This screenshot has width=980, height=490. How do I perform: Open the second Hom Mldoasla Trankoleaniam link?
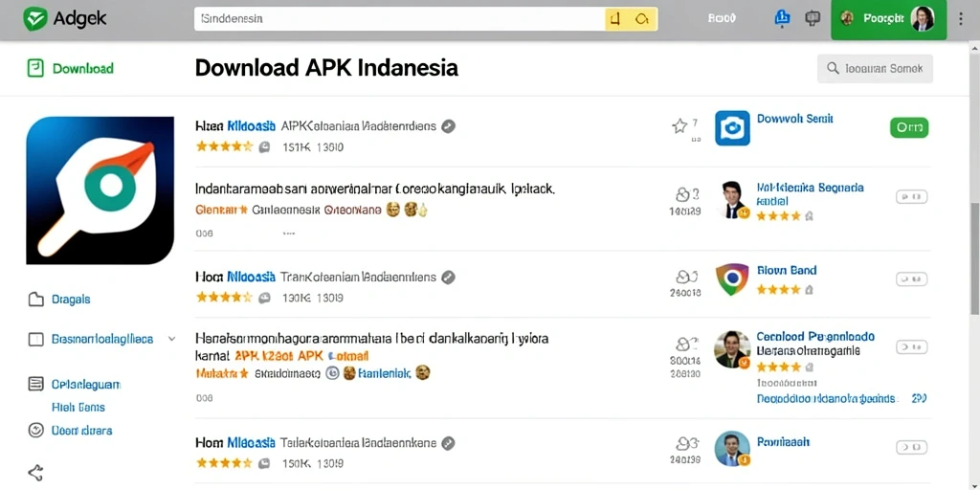[316, 277]
